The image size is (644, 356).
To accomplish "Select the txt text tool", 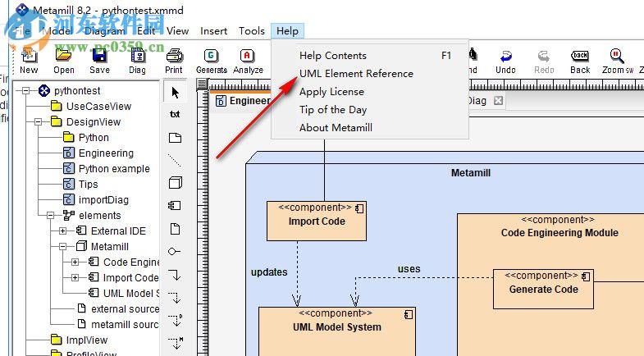I will pos(175,114).
